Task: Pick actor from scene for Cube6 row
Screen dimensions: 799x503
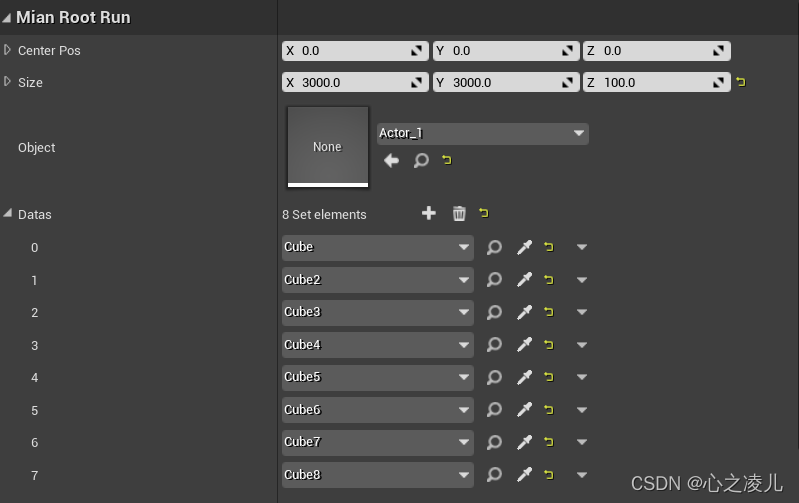Action: tap(524, 410)
